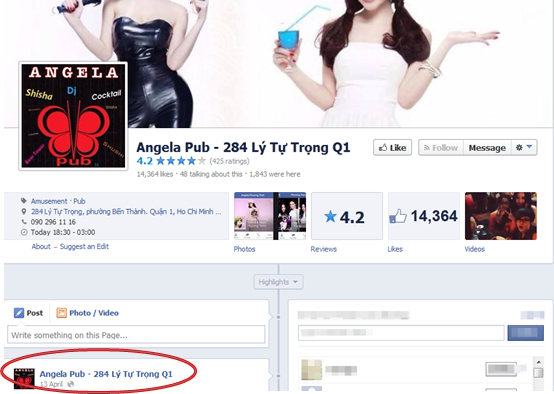Viewport: 554px width, 394px height.
Task: Open the Photos thumbnail
Action: (270, 216)
